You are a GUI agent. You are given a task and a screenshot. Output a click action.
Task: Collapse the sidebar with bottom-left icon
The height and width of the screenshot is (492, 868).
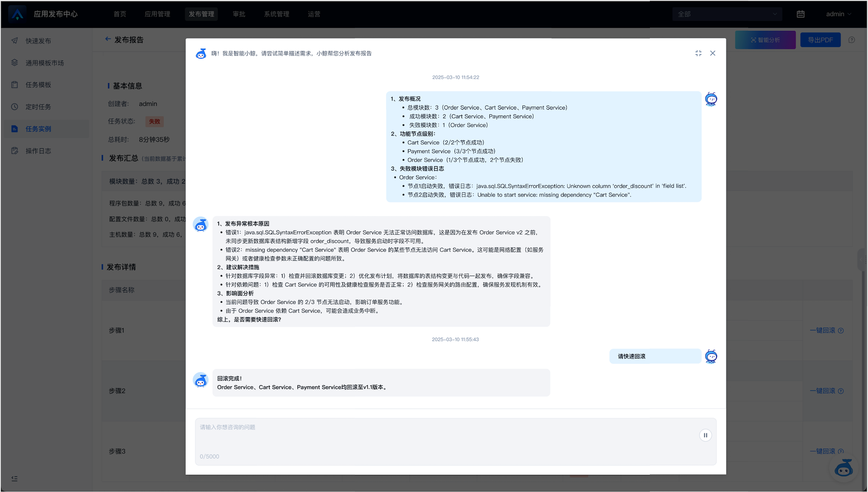(x=14, y=479)
